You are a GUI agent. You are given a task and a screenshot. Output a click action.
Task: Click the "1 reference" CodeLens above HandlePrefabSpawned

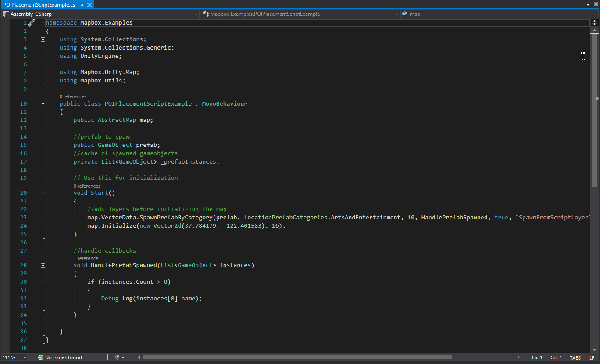tap(86, 258)
